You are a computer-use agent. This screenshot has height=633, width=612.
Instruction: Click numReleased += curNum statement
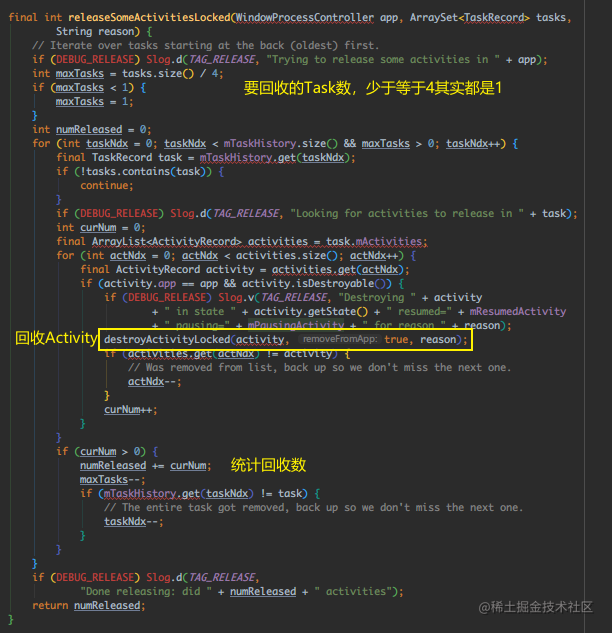[145, 465]
